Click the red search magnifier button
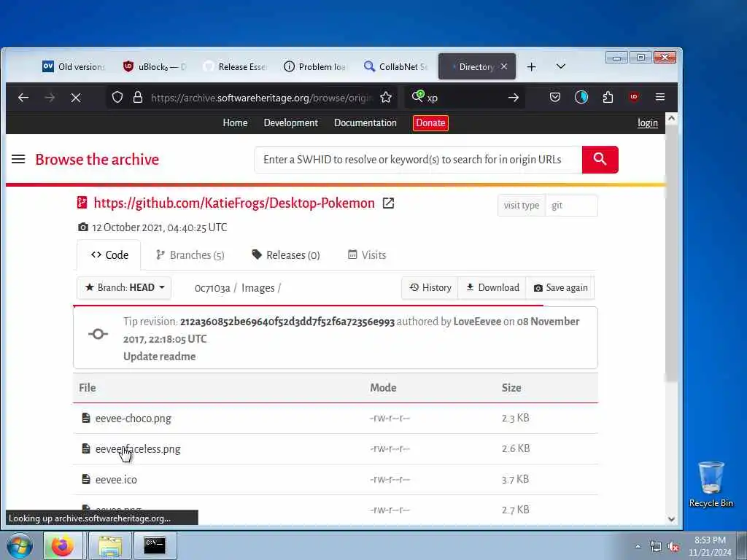 pyautogui.click(x=600, y=160)
